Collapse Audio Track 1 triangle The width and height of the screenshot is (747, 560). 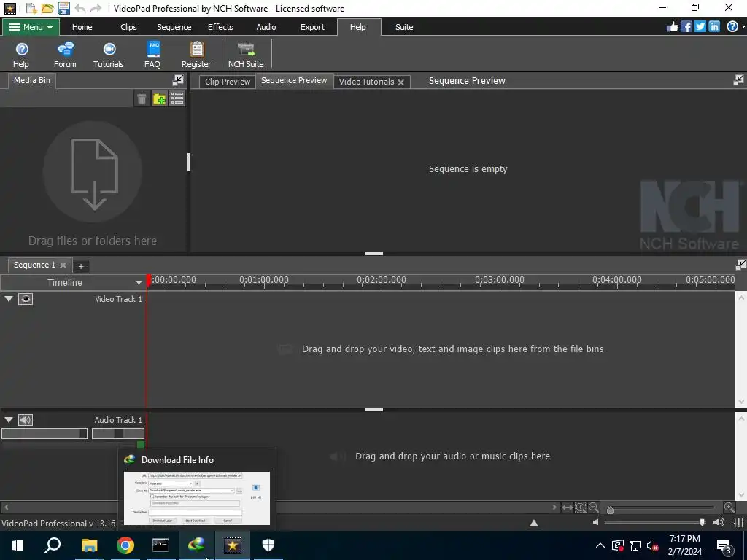pos(9,420)
